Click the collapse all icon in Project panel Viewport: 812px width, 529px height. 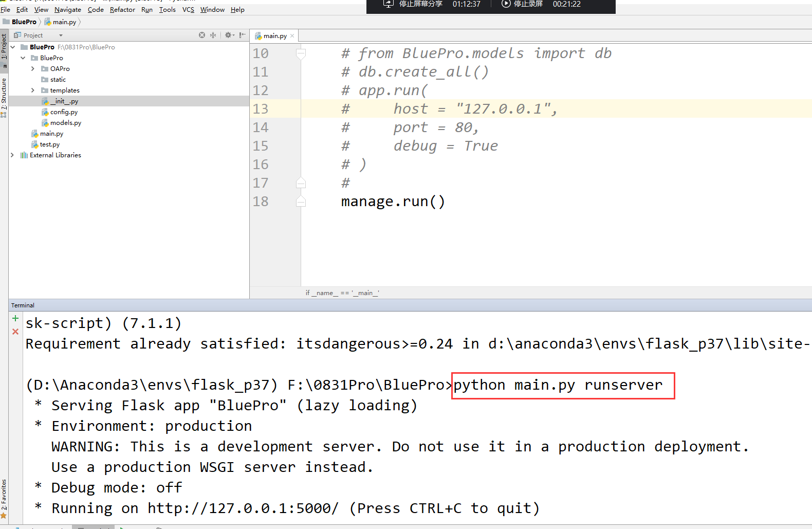(x=213, y=35)
